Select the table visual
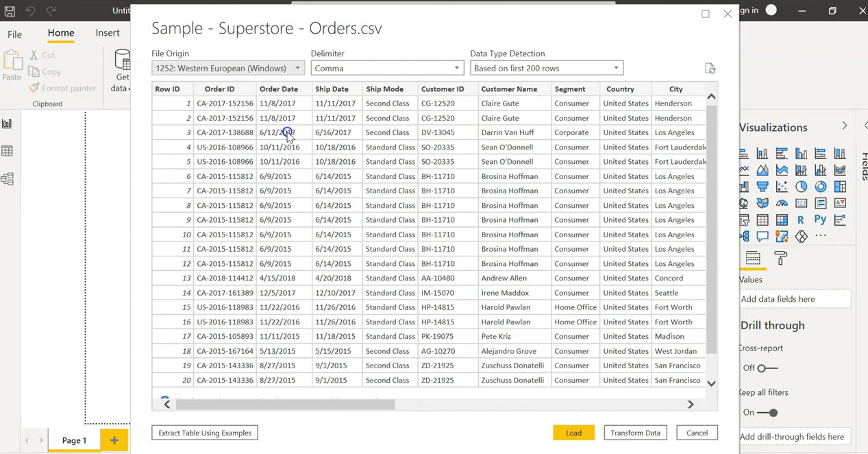Image resolution: width=868 pixels, height=454 pixels. point(762,220)
